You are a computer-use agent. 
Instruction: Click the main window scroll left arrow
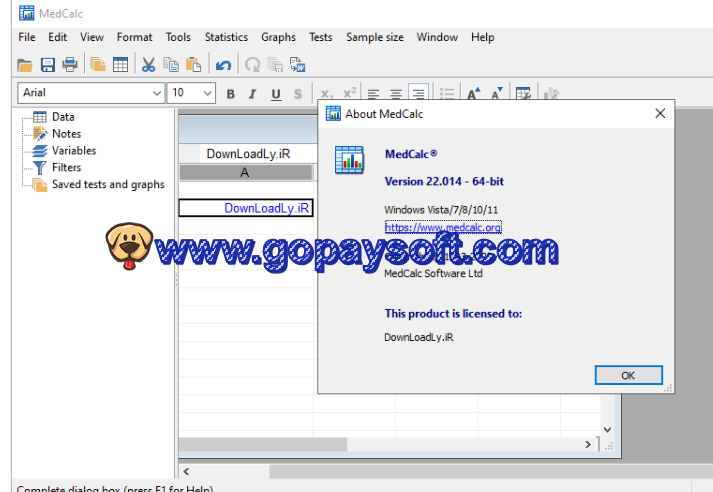pyautogui.click(x=186, y=472)
